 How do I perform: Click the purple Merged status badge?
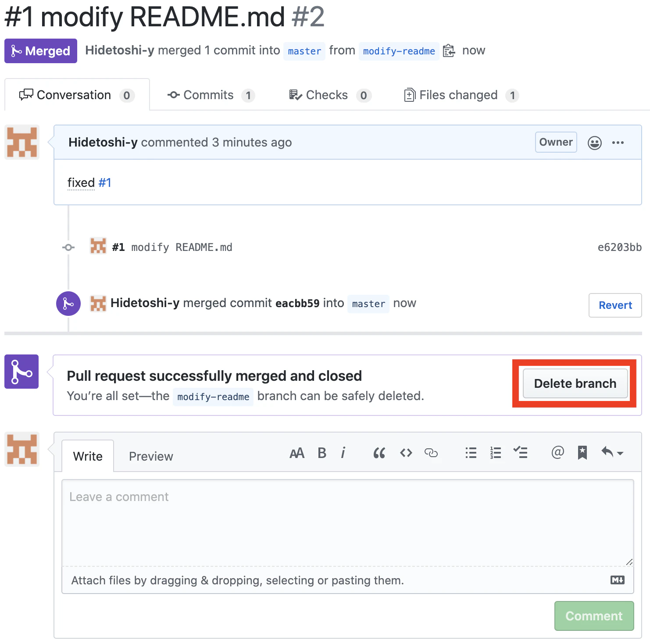[41, 51]
